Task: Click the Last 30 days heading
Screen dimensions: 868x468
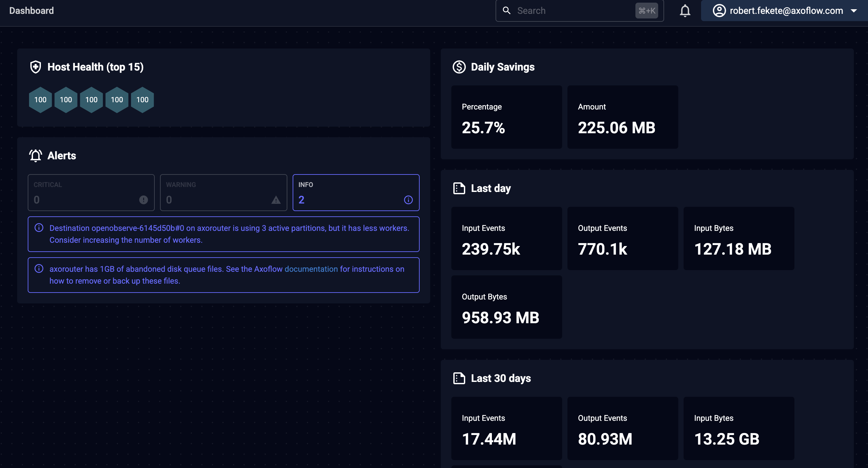Action: [501, 378]
